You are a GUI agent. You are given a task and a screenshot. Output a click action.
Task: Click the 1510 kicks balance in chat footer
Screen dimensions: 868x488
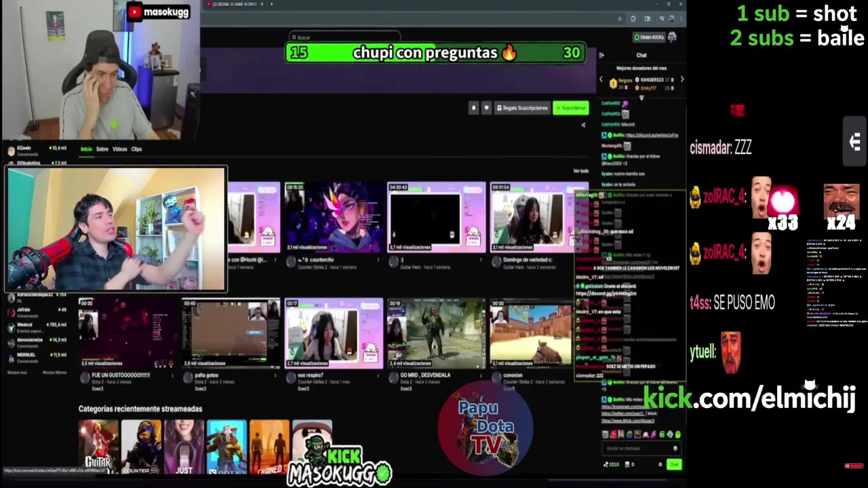click(x=610, y=464)
